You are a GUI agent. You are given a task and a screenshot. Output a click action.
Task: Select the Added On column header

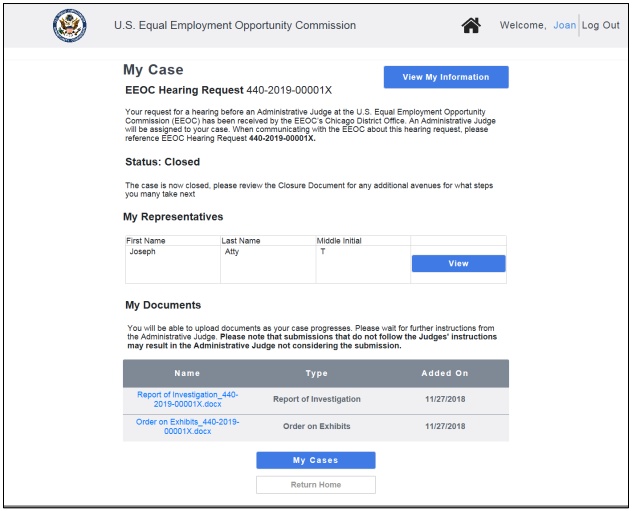tap(445, 373)
